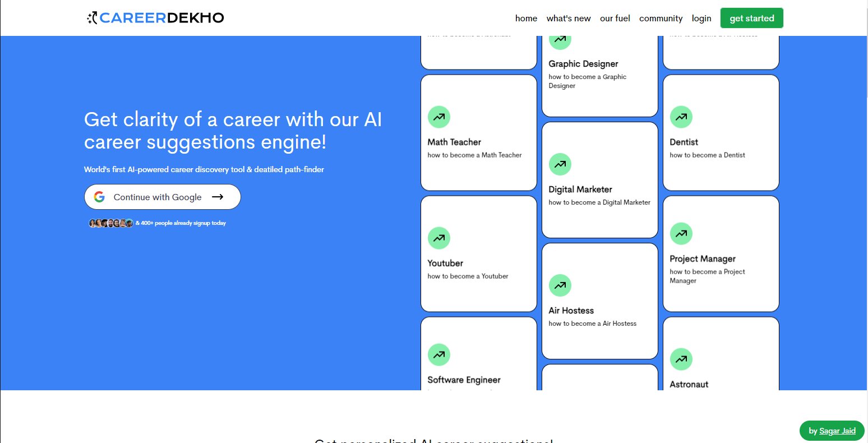
Task: Click the Astronaut trending arrow icon
Action: (681, 359)
